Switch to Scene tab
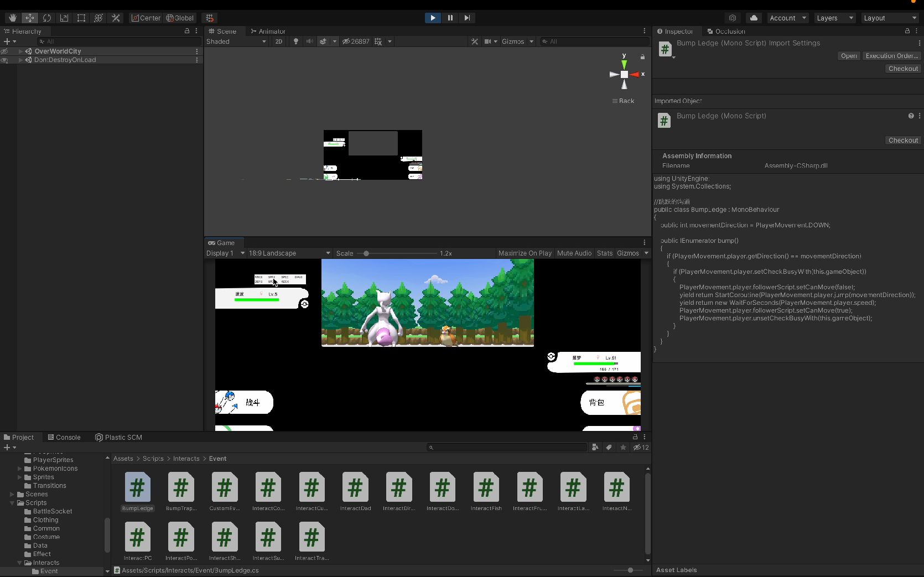Image resolution: width=924 pixels, height=577 pixels. 223,31
